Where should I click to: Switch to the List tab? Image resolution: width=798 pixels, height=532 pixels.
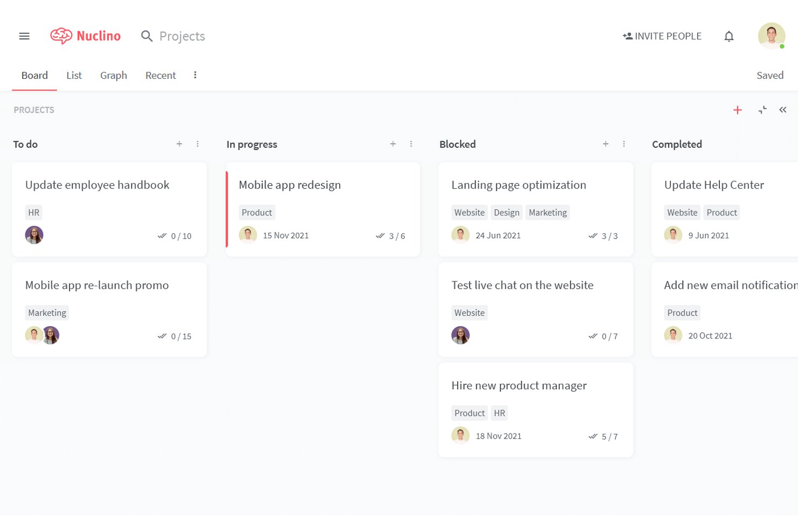point(74,75)
